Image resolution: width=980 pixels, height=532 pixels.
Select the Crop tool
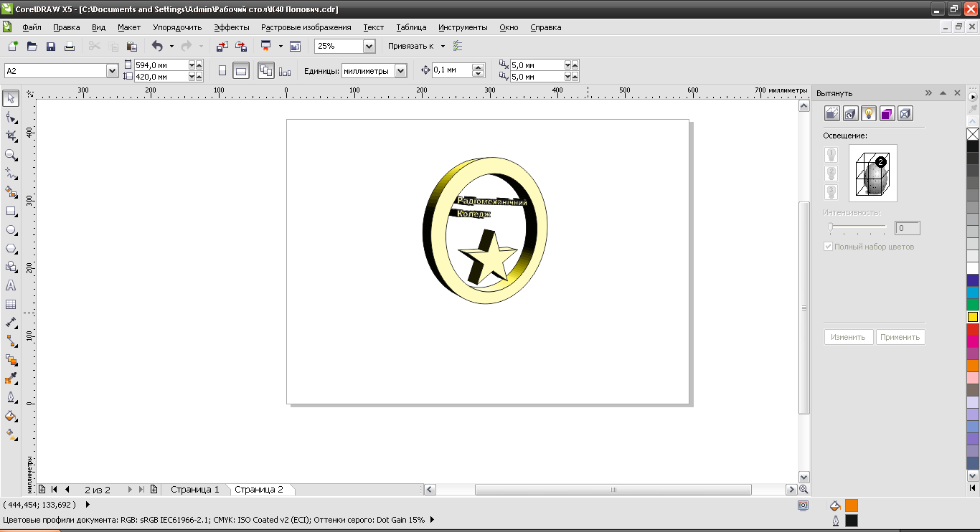pyautogui.click(x=11, y=136)
